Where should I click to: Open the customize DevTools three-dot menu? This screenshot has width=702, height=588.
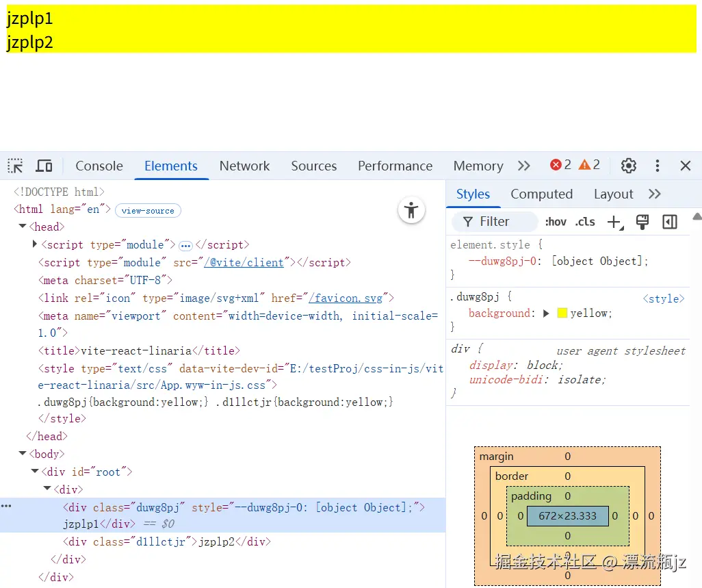[x=658, y=165]
